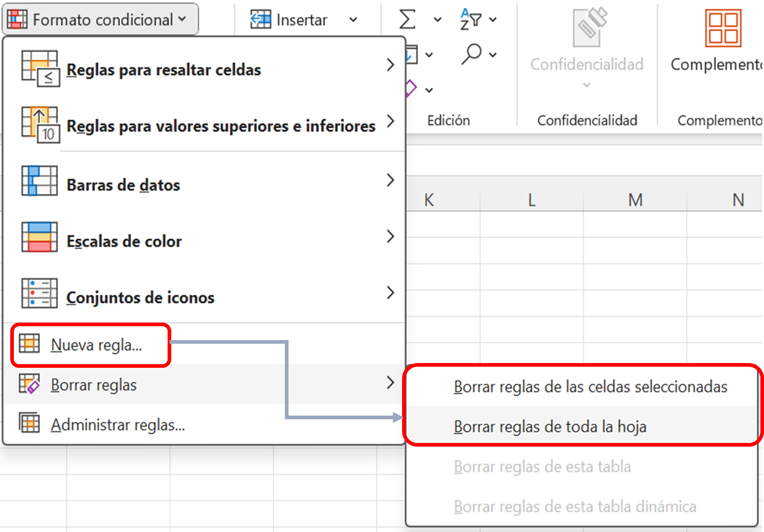
Task: Click the Insertar cells icon
Action: click(x=261, y=19)
